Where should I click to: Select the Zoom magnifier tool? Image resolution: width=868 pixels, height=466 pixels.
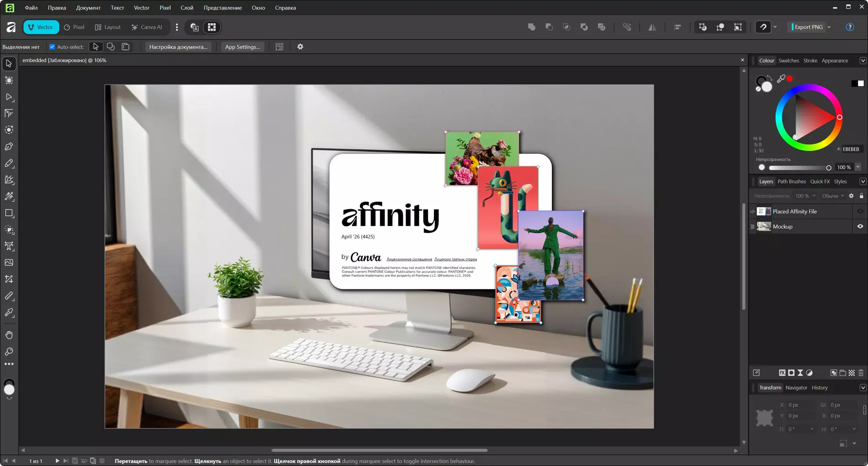[x=9, y=352]
